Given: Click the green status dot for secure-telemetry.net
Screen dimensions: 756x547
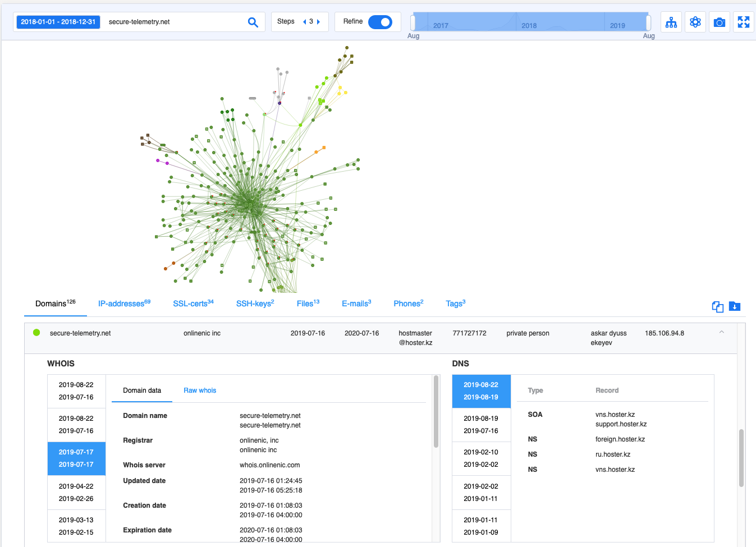Looking at the screenshot, I should (x=36, y=333).
